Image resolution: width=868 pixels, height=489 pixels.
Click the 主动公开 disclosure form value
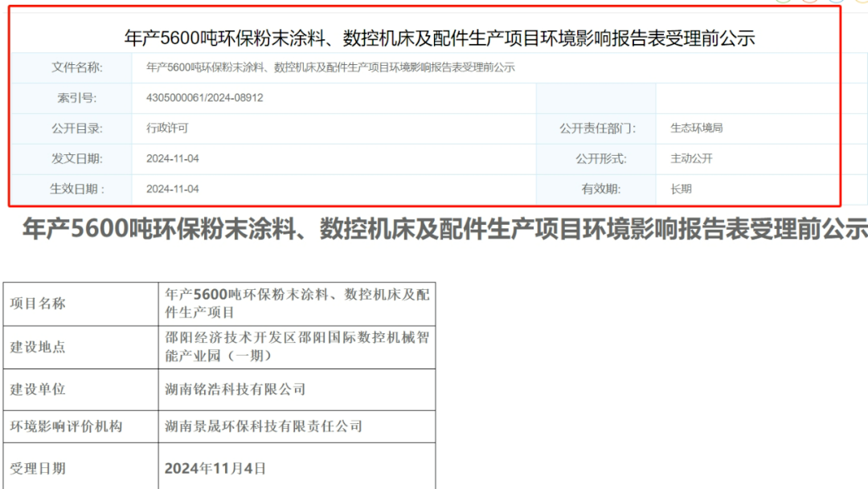click(x=691, y=159)
